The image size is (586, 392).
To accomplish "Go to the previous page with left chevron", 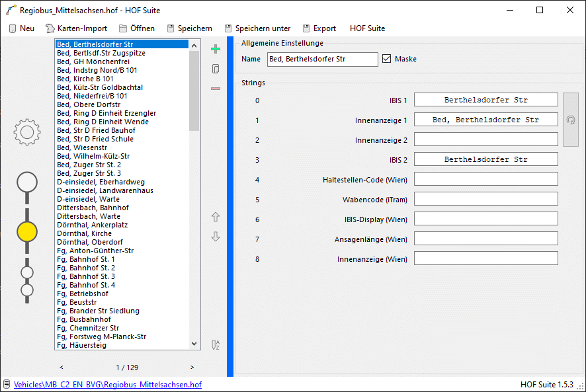I will point(62,367).
